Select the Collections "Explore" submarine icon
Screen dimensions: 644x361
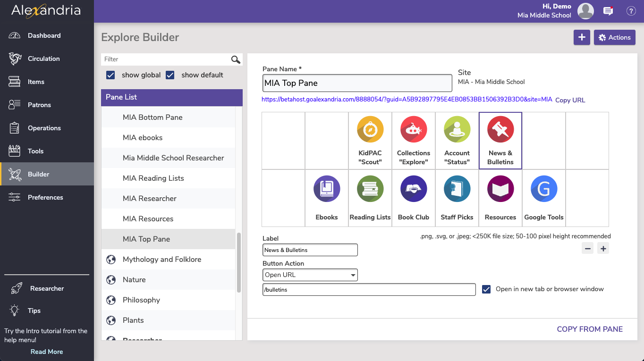pyautogui.click(x=414, y=129)
